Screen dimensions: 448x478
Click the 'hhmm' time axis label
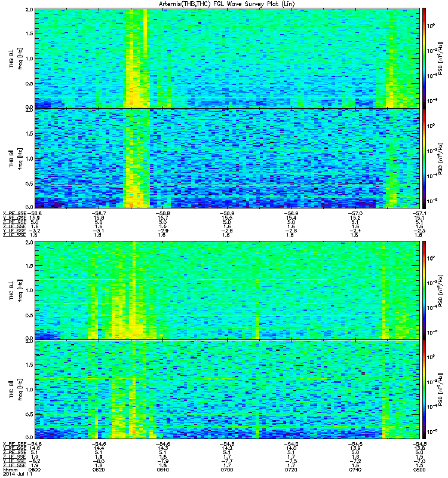[10, 470]
